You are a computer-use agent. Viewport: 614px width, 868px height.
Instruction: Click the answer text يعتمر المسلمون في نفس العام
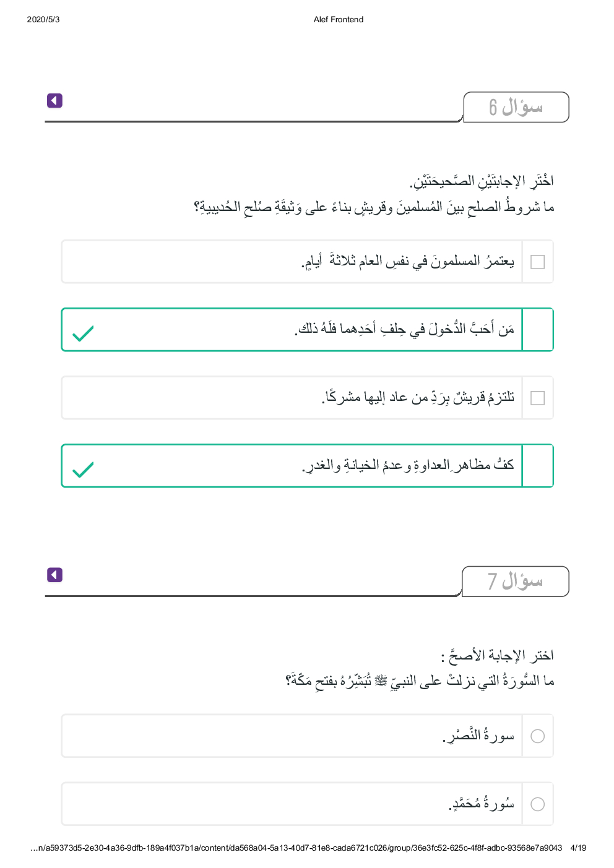[407, 262]
